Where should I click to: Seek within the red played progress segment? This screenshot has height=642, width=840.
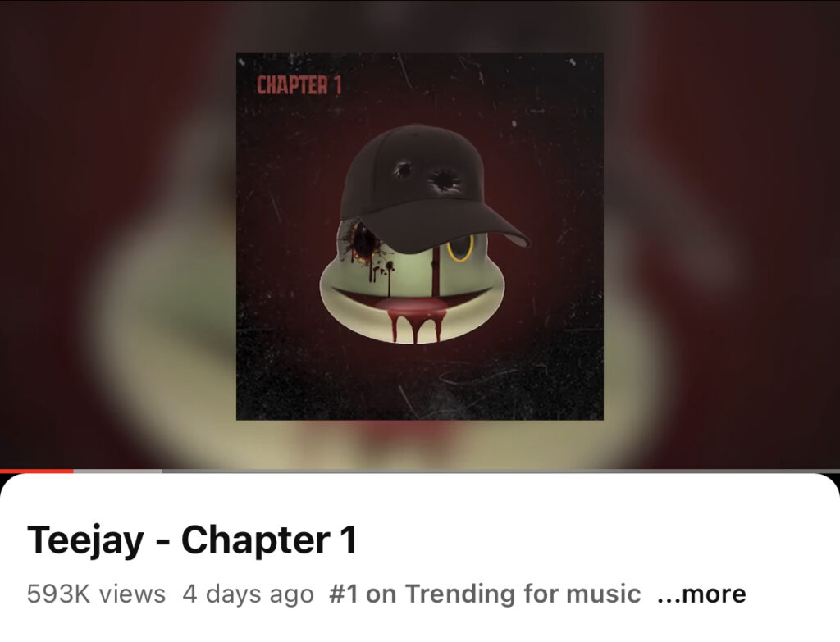36,471
